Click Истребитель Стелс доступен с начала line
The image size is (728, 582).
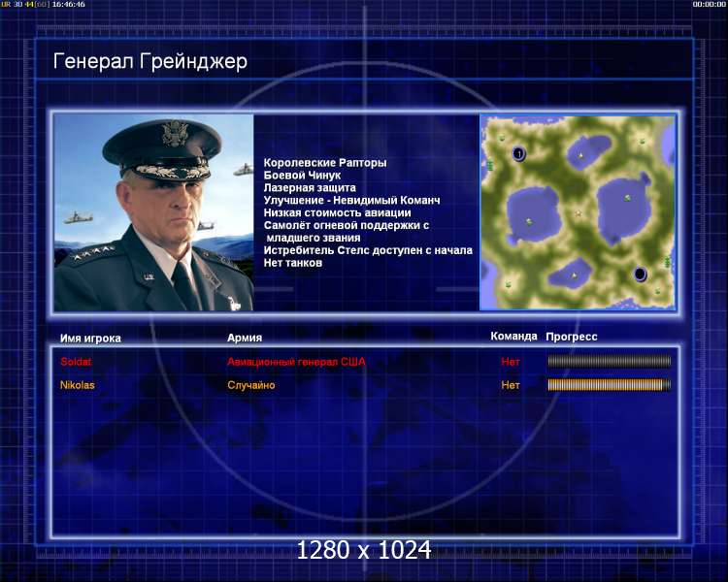[x=368, y=250]
